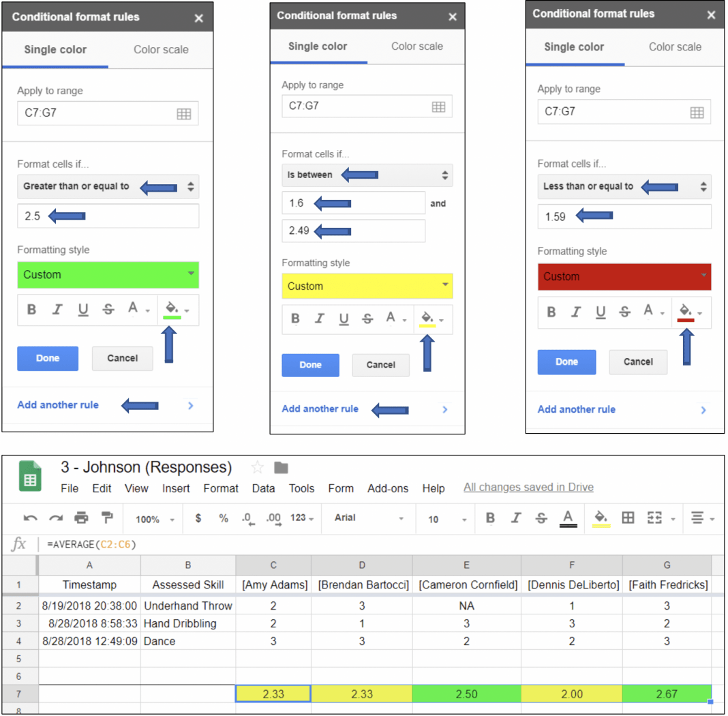728x716 pixels.
Task: Click the percent format icon
Action: click(x=223, y=519)
